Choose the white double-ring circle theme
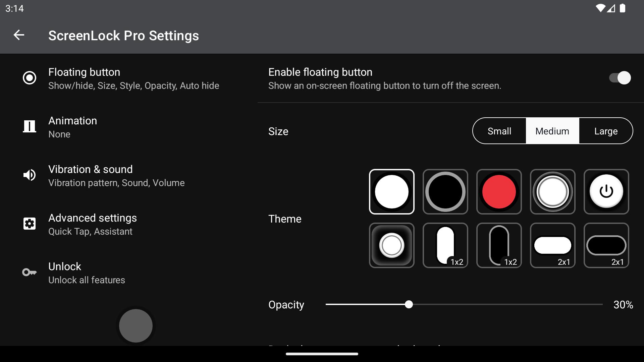This screenshot has width=644, height=362. point(552,192)
